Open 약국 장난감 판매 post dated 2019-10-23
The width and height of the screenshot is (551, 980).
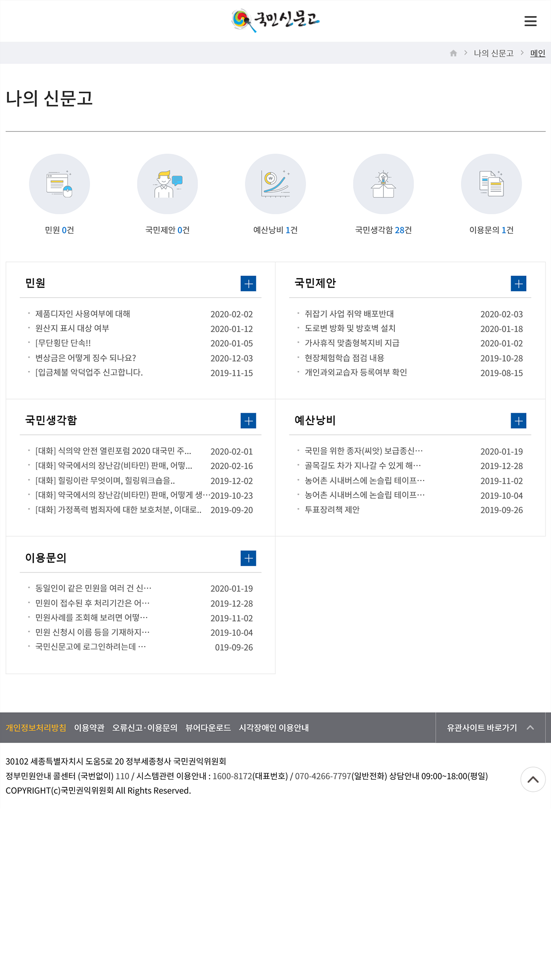click(x=122, y=495)
